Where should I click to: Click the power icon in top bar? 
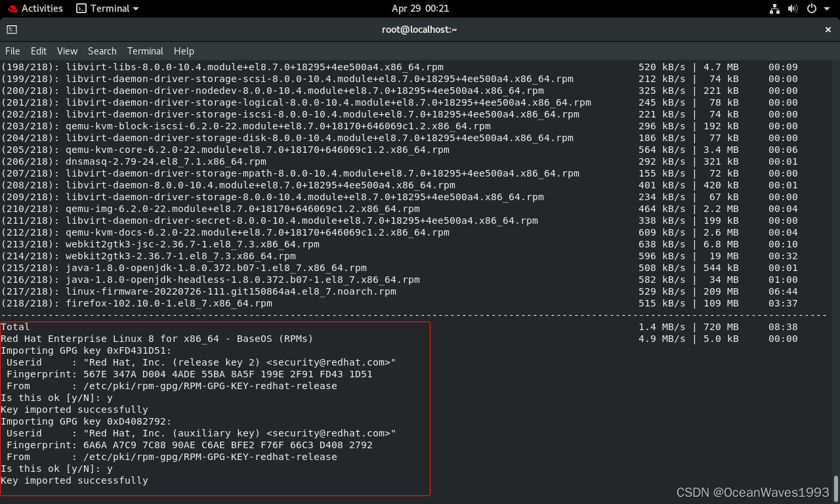point(811,9)
